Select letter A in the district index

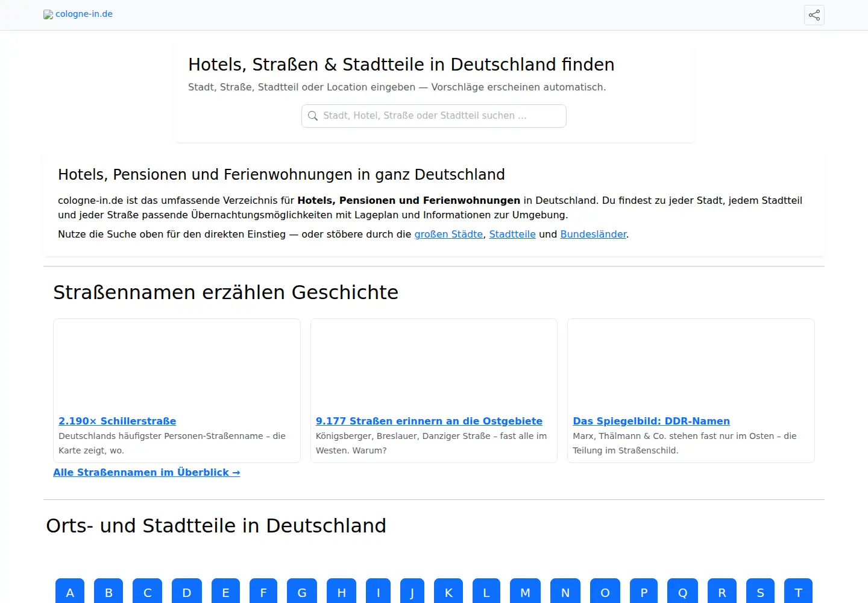point(70,592)
